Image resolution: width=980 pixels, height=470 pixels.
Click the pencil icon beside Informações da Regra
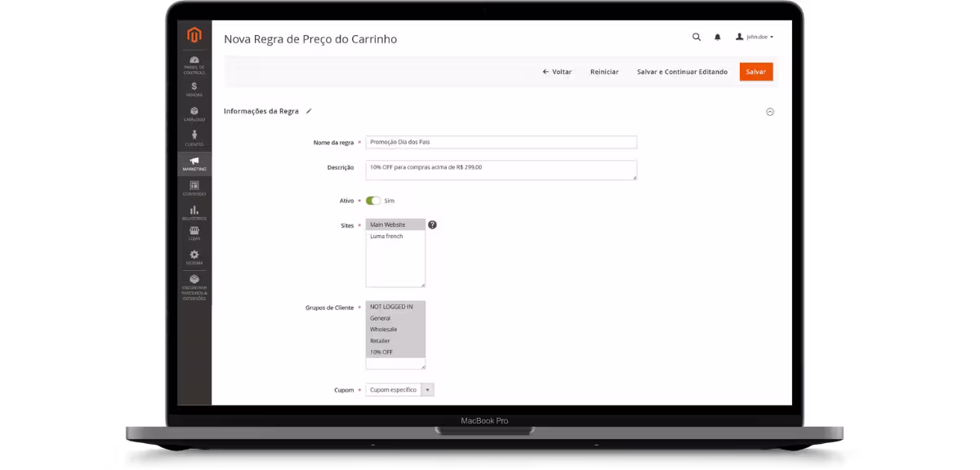pyautogui.click(x=309, y=111)
